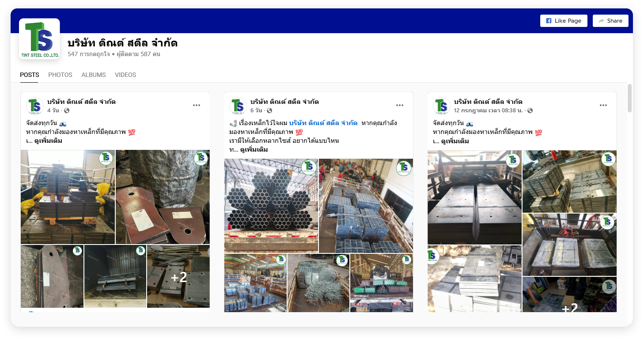Open the +2 photo in the 4 วัน post

[x=178, y=276]
